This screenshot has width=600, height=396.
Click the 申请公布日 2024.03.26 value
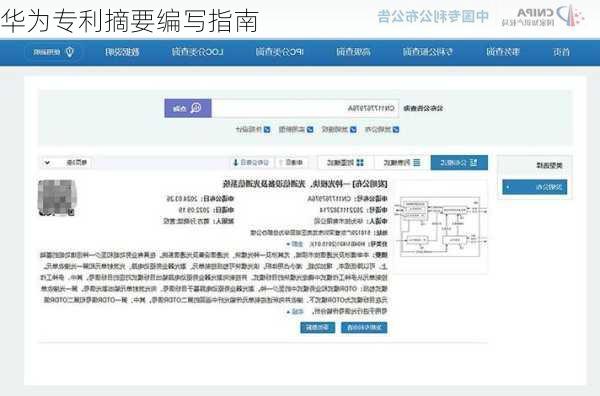(x=182, y=199)
